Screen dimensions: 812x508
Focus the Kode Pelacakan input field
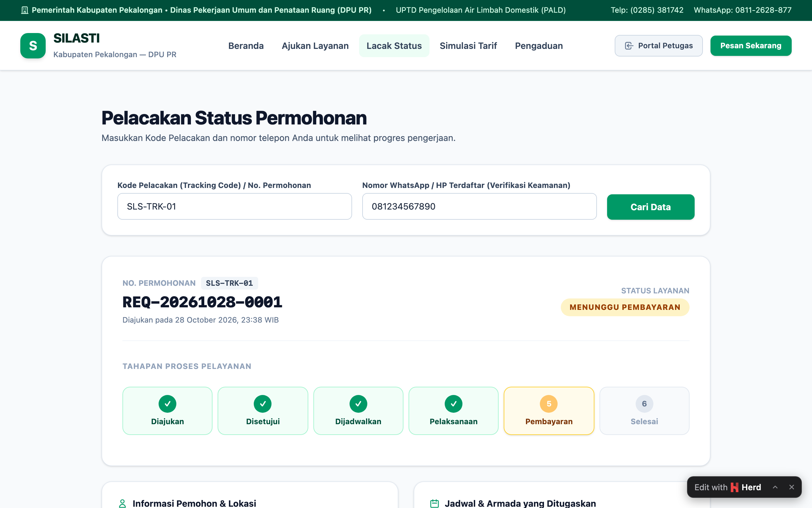point(234,206)
